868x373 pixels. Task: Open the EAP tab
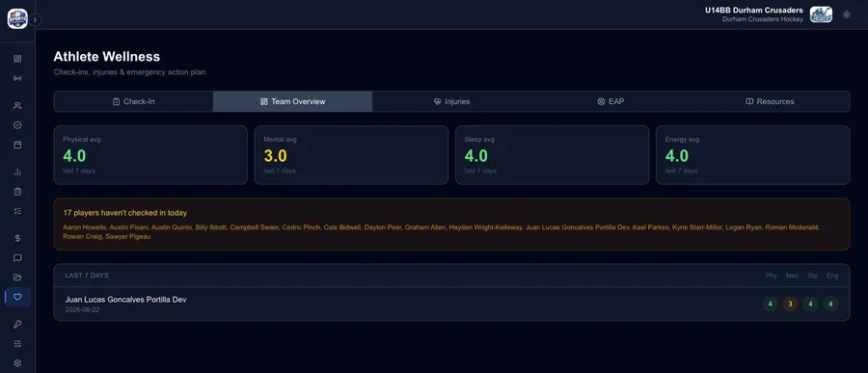[x=610, y=102]
